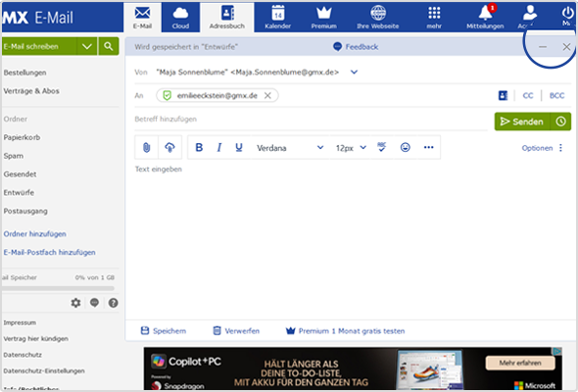Click the green Senden button
Image resolution: width=578 pixels, height=392 pixels.
click(x=522, y=122)
